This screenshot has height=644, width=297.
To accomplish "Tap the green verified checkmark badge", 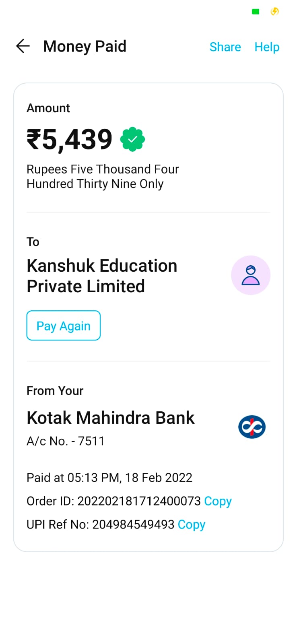I will tap(132, 139).
